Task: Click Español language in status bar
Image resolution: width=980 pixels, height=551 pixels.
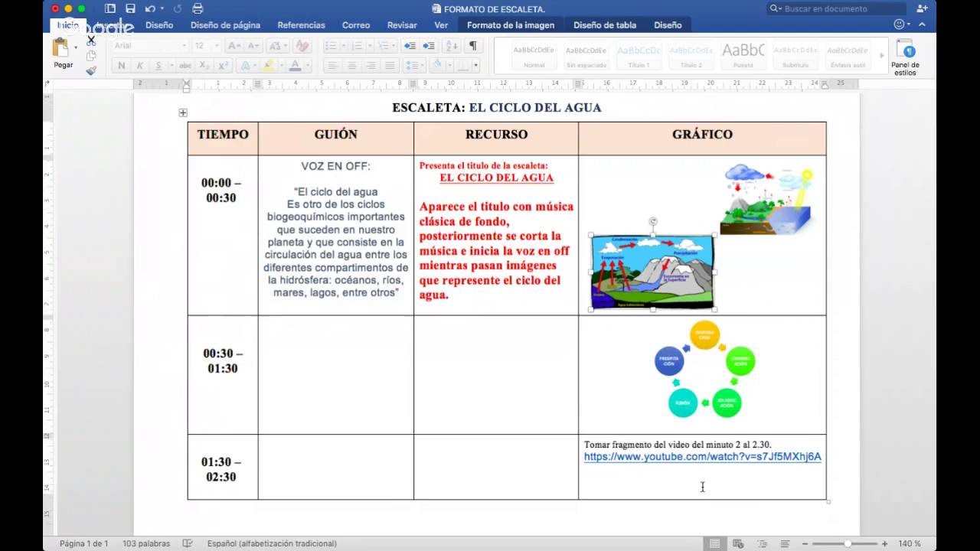Action: 272,543
